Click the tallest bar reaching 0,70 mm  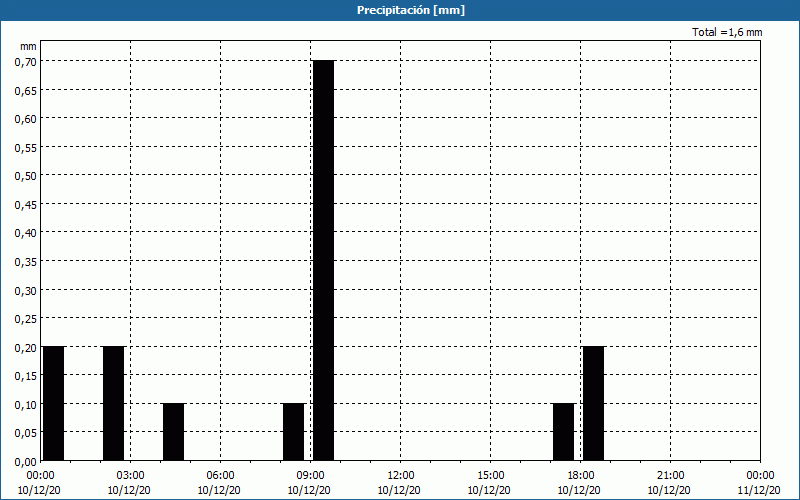pos(323,260)
